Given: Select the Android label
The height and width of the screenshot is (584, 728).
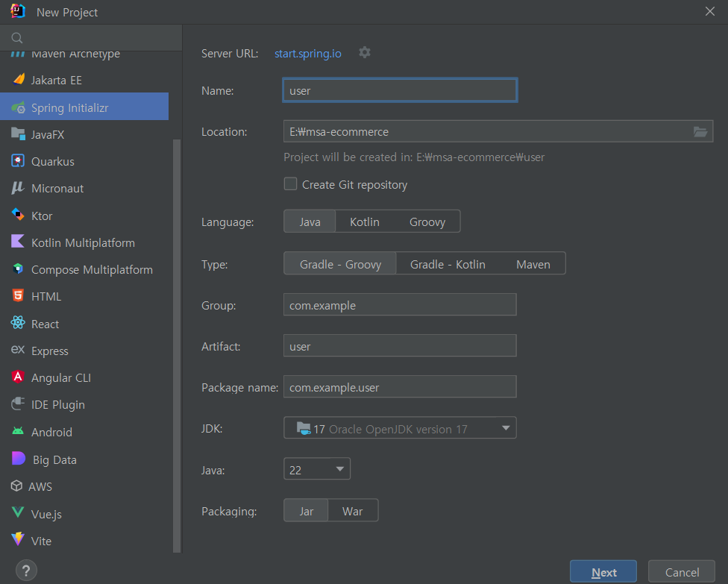Looking at the screenshot, I should coord(51,432).
